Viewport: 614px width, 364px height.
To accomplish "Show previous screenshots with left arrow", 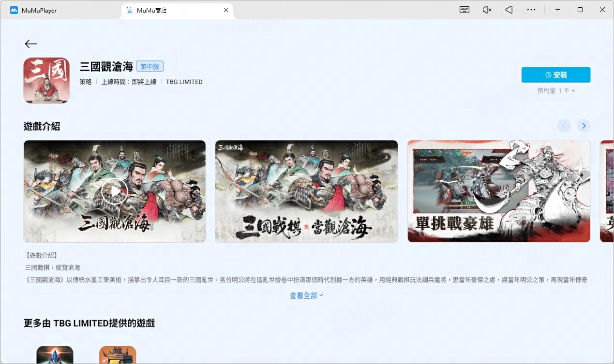I will point(564,126).
